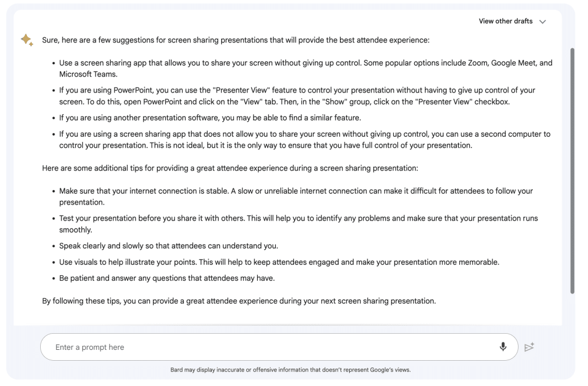The height and width of the screenshot is (386, 588).
Task: Click the closing By following these tips sentence
Action: pyautogui.click(x=239, y=300)
